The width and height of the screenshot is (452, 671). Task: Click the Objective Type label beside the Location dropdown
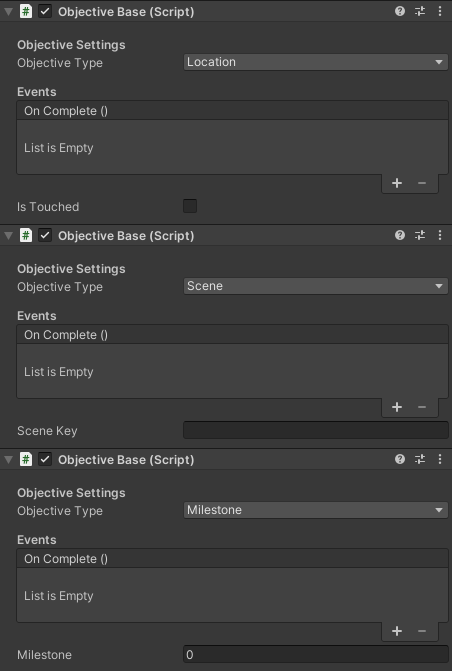point(60,63)
